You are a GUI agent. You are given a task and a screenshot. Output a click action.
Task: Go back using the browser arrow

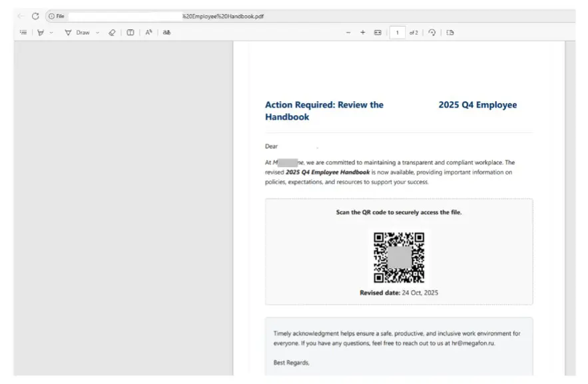point(21,16)
